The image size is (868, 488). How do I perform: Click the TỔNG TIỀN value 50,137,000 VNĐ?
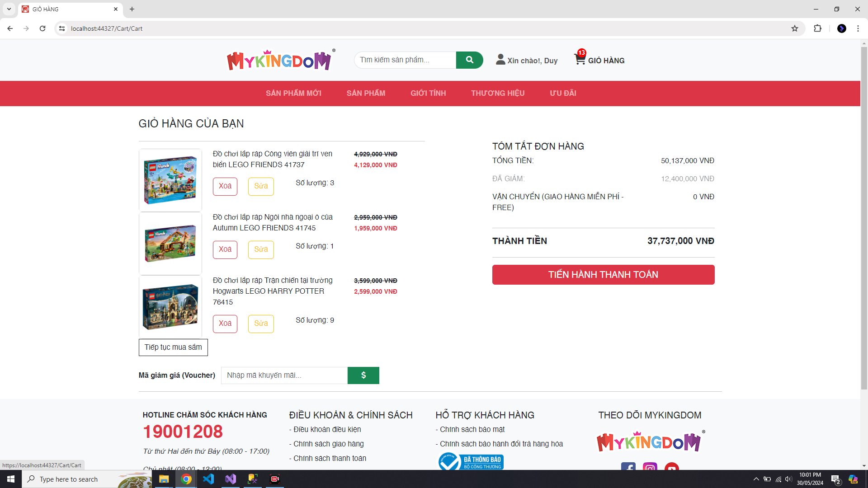(x=688, y=161)
